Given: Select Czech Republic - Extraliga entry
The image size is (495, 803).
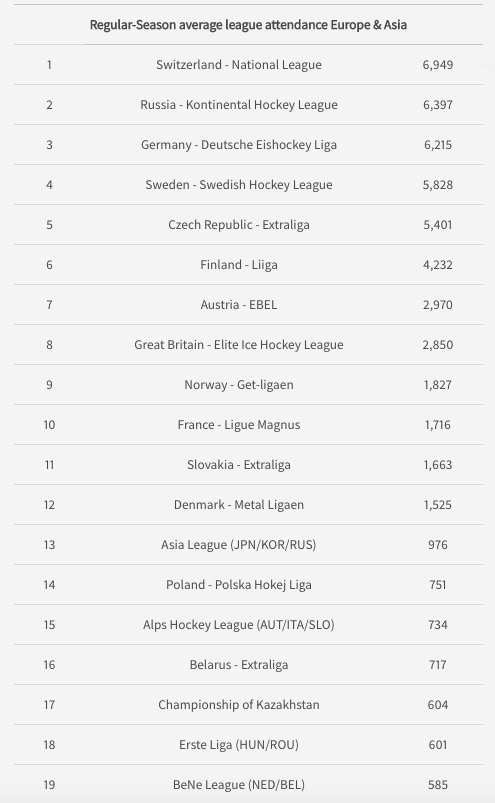Looking at the screenshot, I should [239, 224].
